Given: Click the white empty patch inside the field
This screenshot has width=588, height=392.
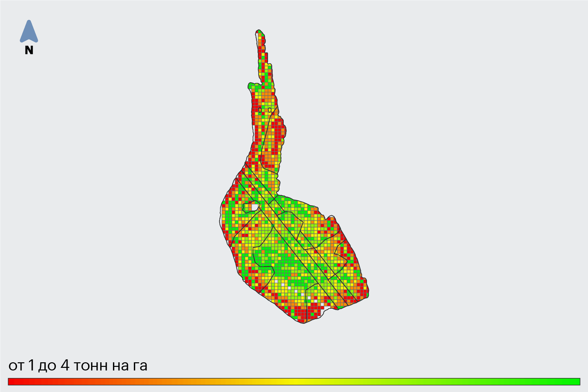Looking at the screenshot, I should (255, 207).
